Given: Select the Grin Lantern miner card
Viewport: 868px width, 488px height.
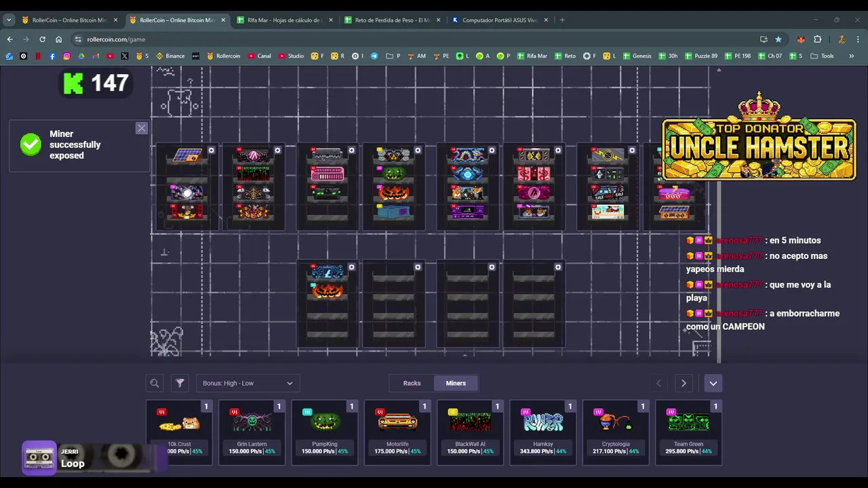Looking at the screenshot, I should tap(252, 432).
